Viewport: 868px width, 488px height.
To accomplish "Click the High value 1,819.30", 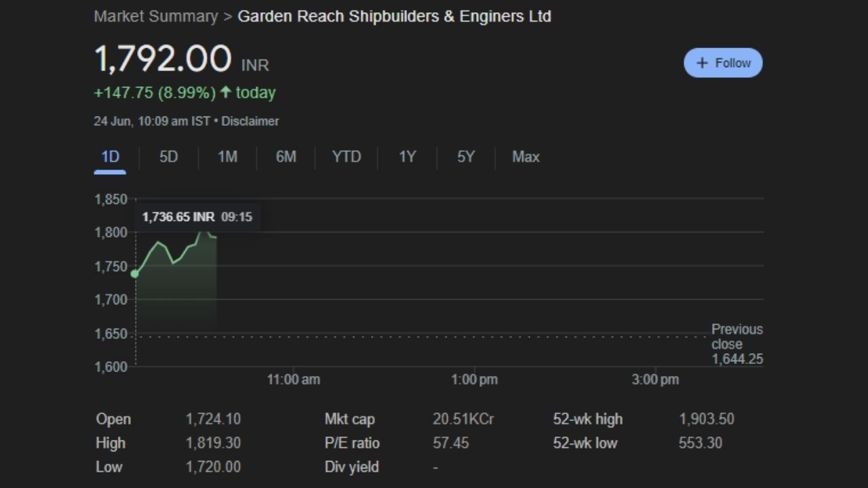I will 213,443.
